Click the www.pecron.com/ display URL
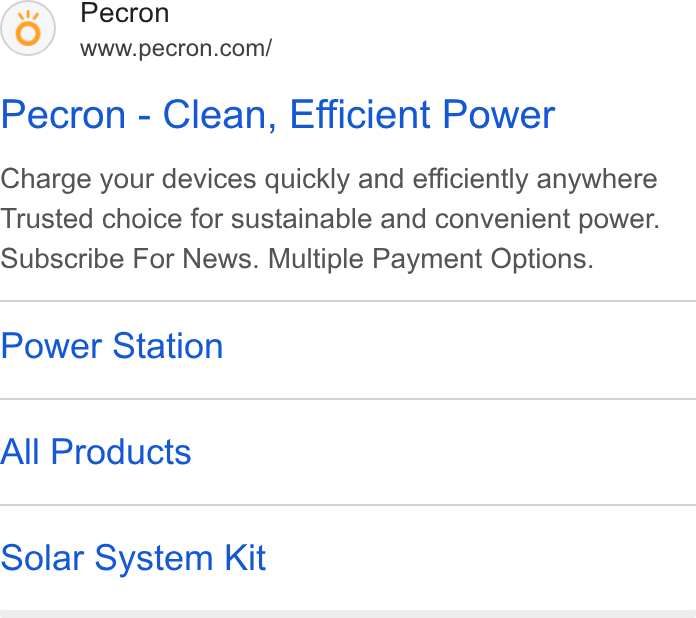696x618 pixels. point(176,48)
